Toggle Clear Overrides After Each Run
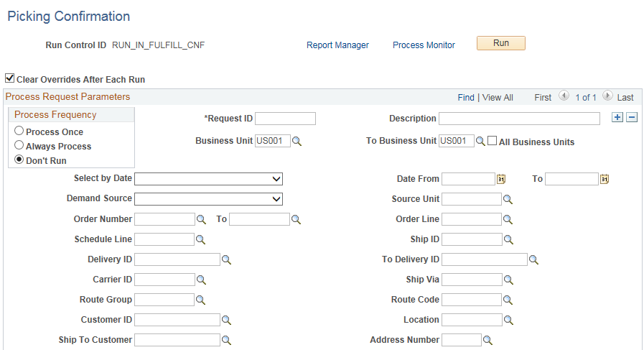Screen dimensions: 644x350 [10, 78]
